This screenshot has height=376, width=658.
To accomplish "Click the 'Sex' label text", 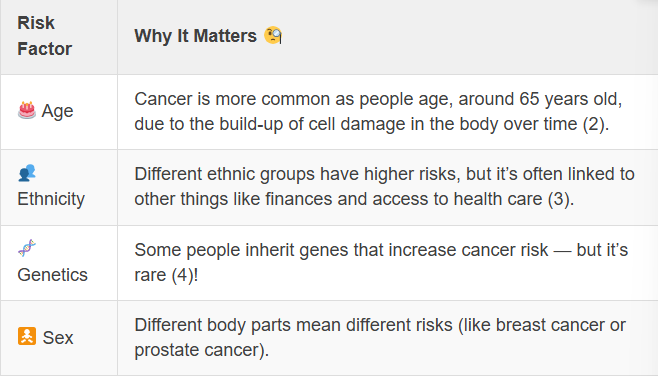I will point(58,338).
